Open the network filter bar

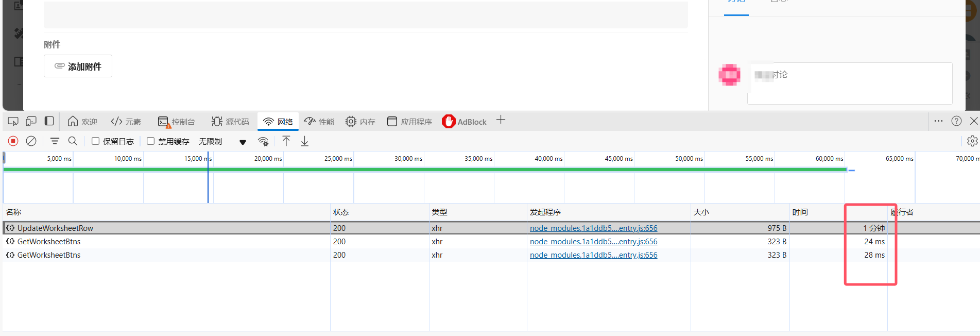tap(55, 141)
